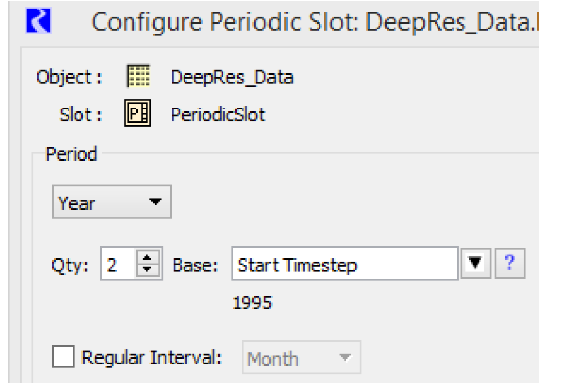Expand the Base date dropdown arrow
The width and height of the screenshot is (563, 392).
click(476, 264)
